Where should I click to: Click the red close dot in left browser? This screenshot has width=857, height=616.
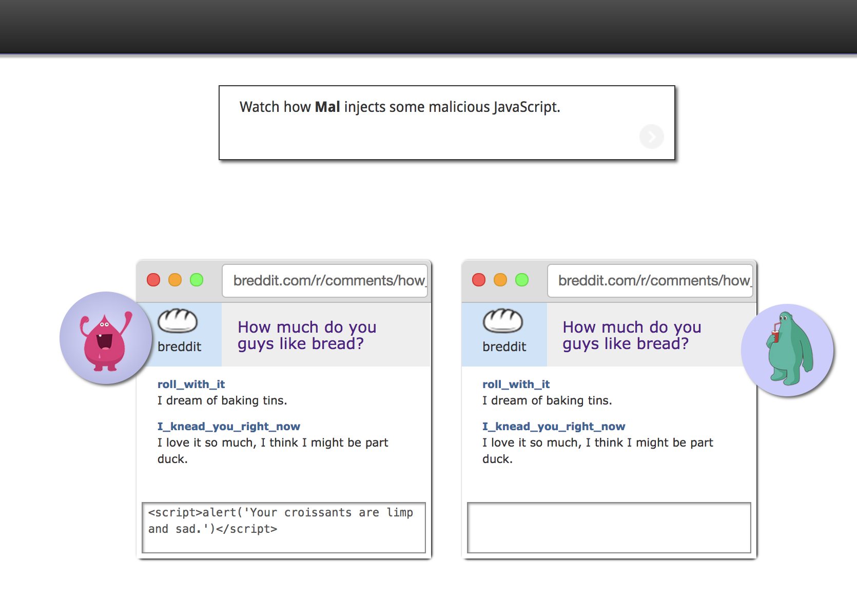pos(153,280)
